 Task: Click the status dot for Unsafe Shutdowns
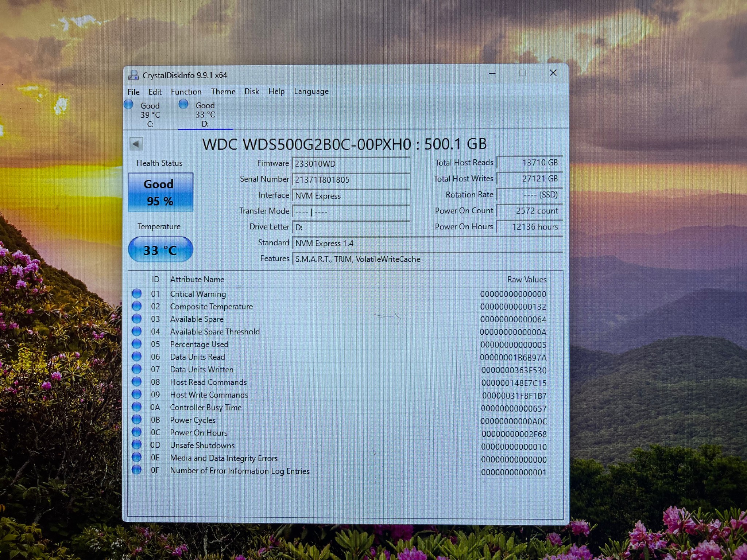click(137, 445)
